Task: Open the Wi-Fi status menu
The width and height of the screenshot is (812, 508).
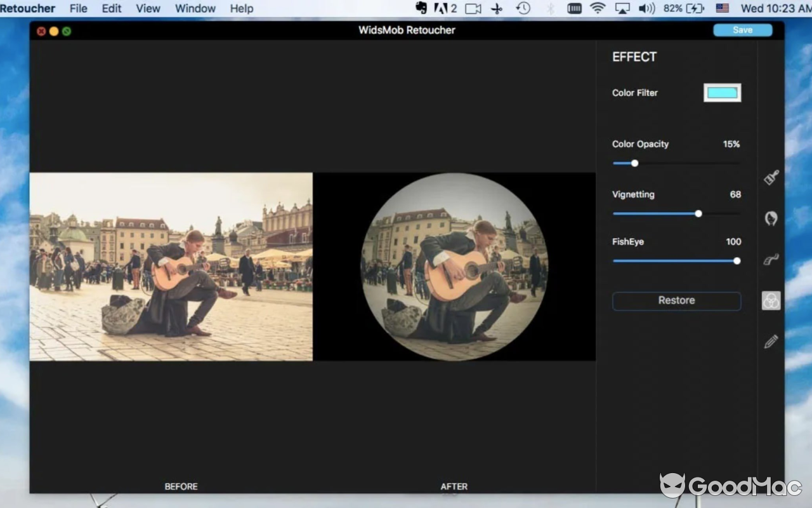Action: (597, 8)
